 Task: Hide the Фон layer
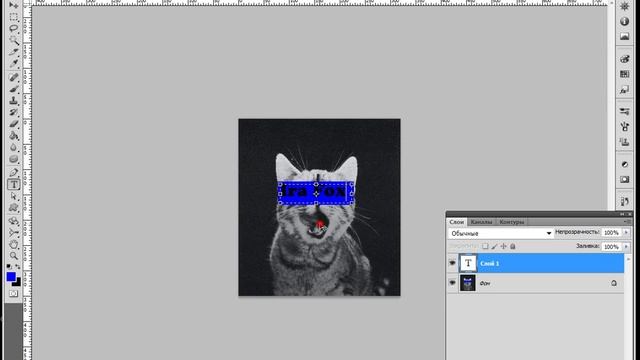pos(452,283)
